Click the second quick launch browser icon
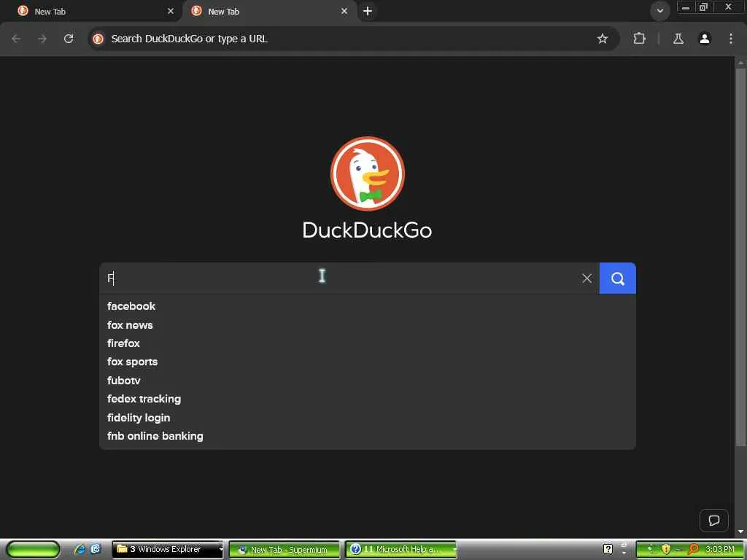The image size is (747, 560). 96,549
